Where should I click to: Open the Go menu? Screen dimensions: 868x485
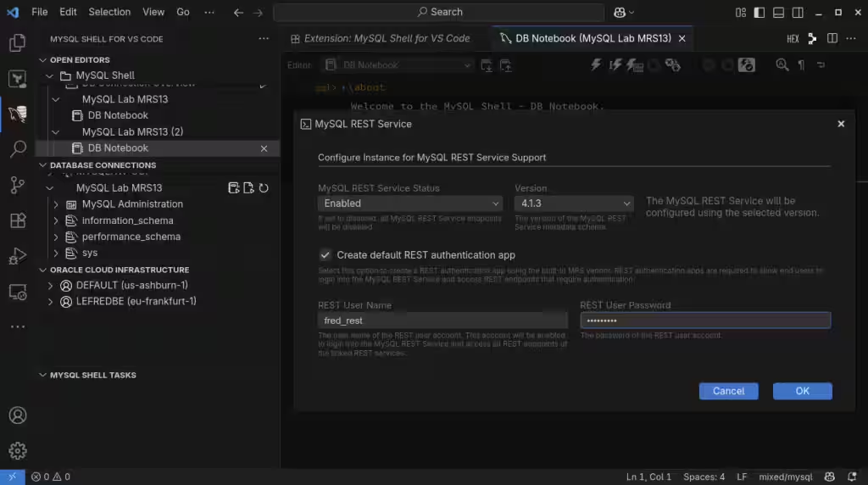pos(183,12)
